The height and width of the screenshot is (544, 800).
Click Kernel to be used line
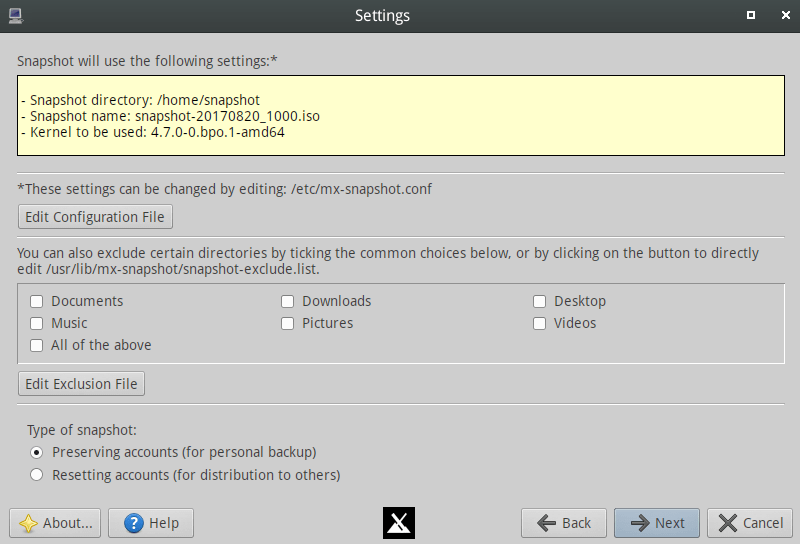(153, 133)
